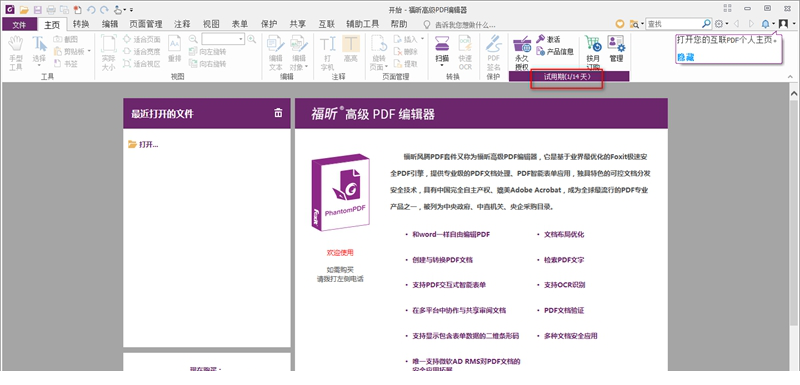Image resolution: width=800 pixels, height=385 pixels.
Task: Click 向左旋转 rotate left
Action: (x=207, y=52)
